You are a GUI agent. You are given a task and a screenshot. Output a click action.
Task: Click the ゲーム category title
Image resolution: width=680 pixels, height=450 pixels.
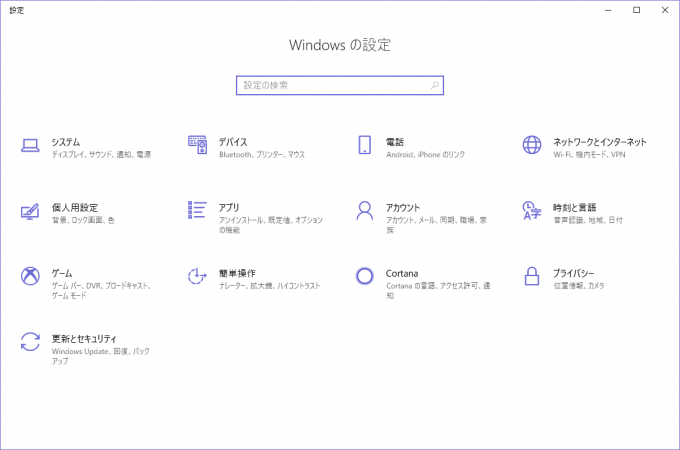coord(62,273)
